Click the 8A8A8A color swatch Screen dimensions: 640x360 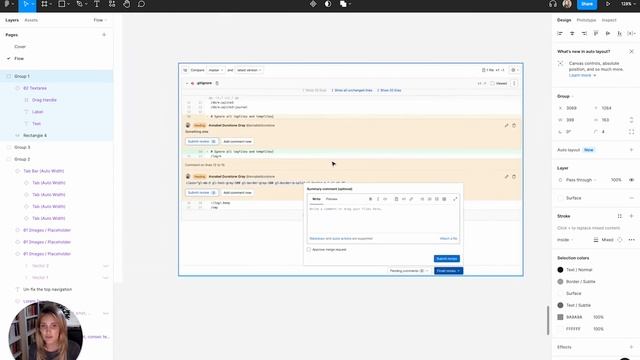coord(560,317)
